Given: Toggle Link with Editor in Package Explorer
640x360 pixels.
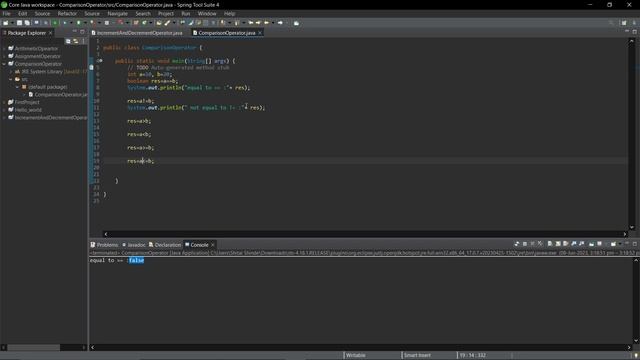Looking at the screenshot, I should tap(76, 41).
